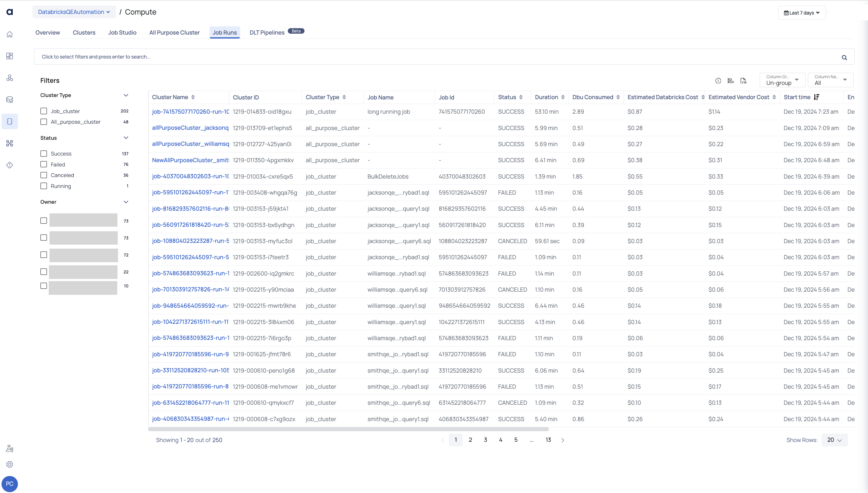Check the Canceled status checkbox
Viewport: 868px width, 493px height.
coord(44,175)
